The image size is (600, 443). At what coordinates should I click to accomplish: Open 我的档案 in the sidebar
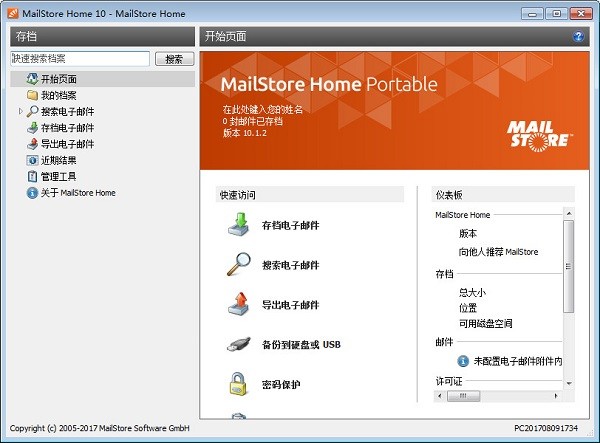coord(59,95)
